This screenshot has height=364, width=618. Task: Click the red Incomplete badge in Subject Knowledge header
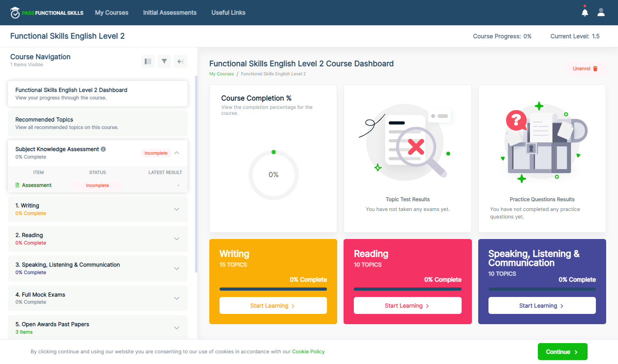click(x=156, y=153)
